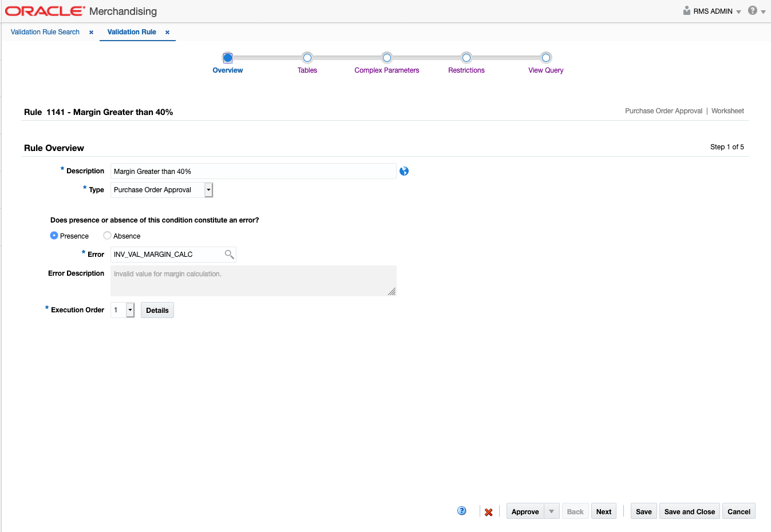
Task: Delete the rule using the red X icon
Action: pyautogui.click(x=488, y=512)
